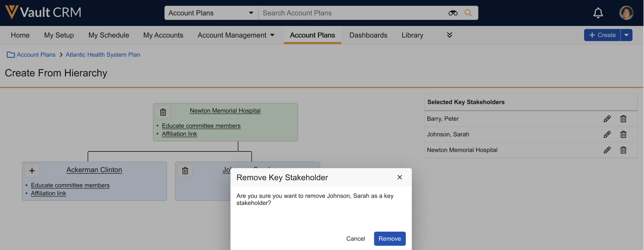Cancel the Remove Key Stakeholder dialog
This screenshot has width=644, height=250.
point(355,238)
